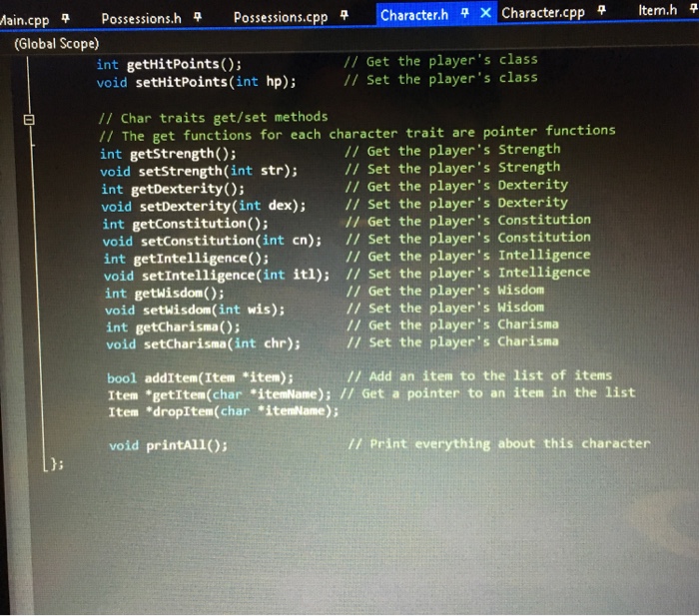Viewport: 699px width, 616px height.
Task: Pin the Character.cpp tab
Action: 602,10
